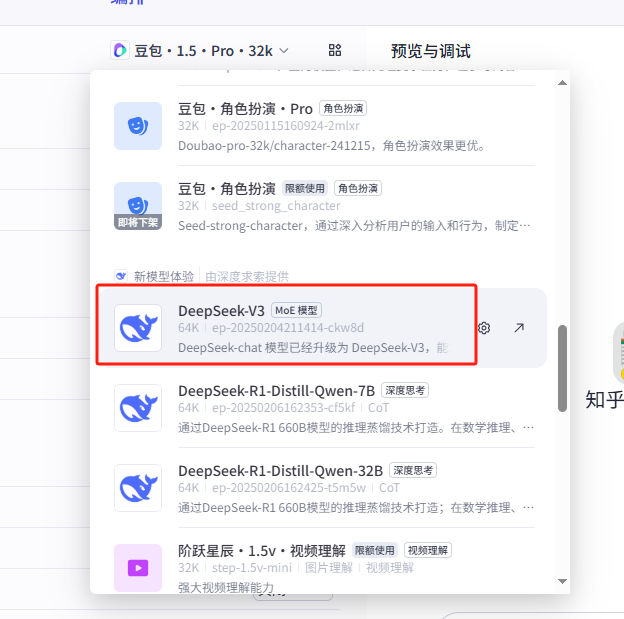Click 视频理解 tag on 阶跃星辰 title

(428, 551)
